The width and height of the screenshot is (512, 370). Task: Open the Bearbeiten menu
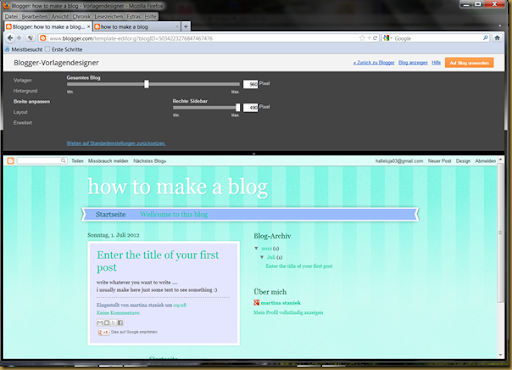coord(35,16)
